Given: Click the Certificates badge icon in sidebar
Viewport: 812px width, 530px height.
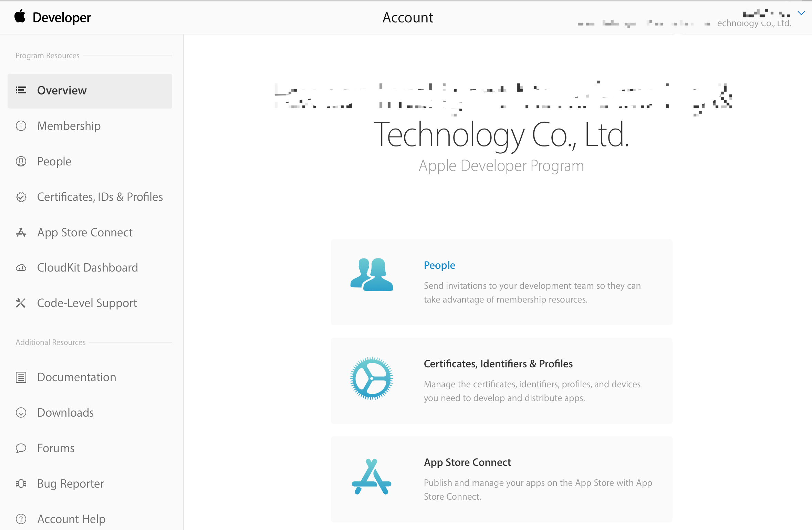Looking at the screenshot, I should click(x=21, y=197).
